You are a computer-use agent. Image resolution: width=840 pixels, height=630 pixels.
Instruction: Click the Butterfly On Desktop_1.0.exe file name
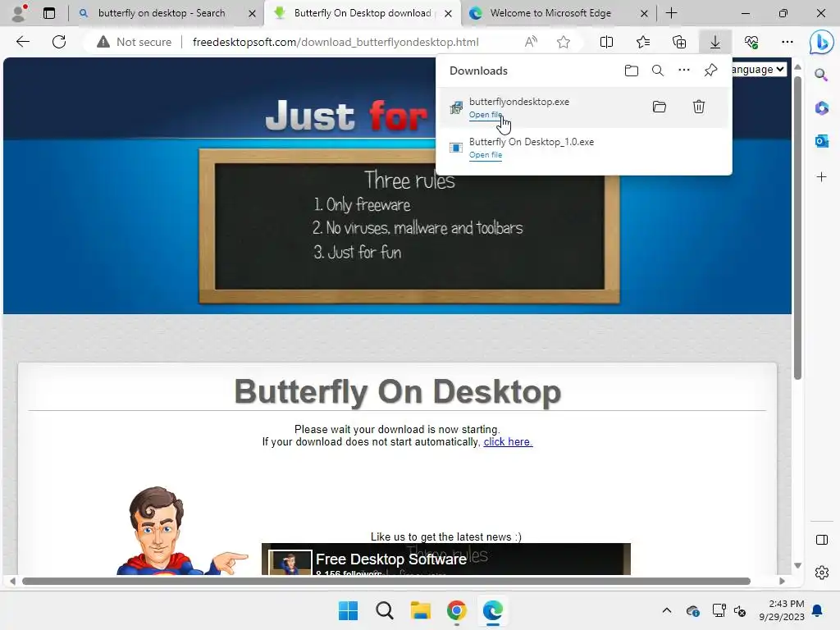pyautogui.click(x=532, y=142)
